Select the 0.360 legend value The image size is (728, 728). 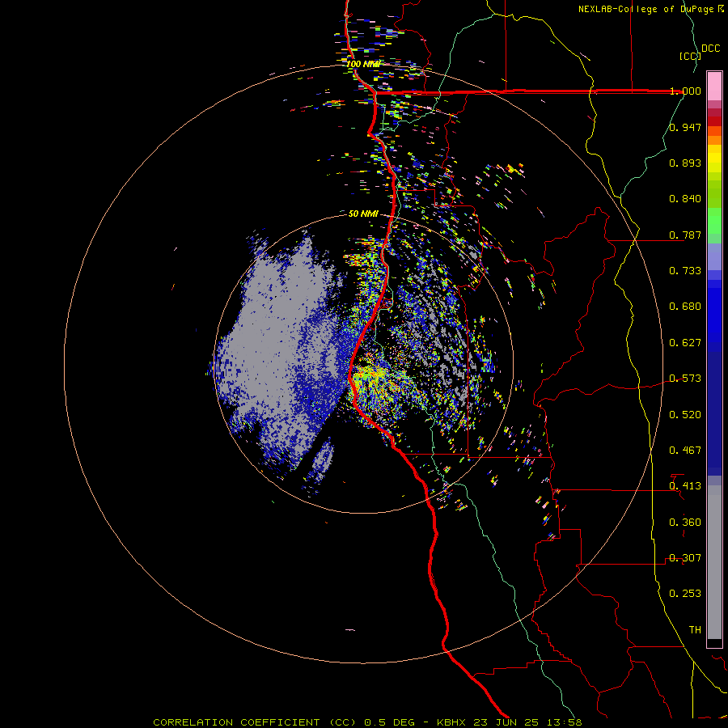pos(685,523)
